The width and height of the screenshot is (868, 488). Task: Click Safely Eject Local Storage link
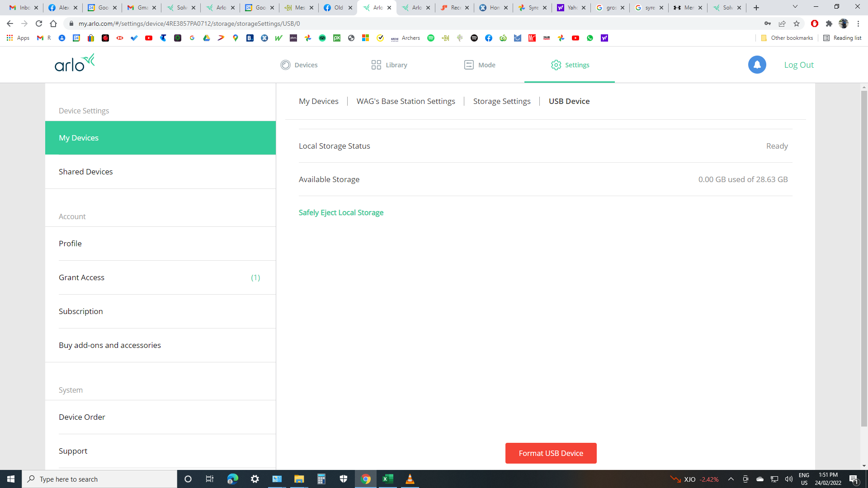point(341,212)
